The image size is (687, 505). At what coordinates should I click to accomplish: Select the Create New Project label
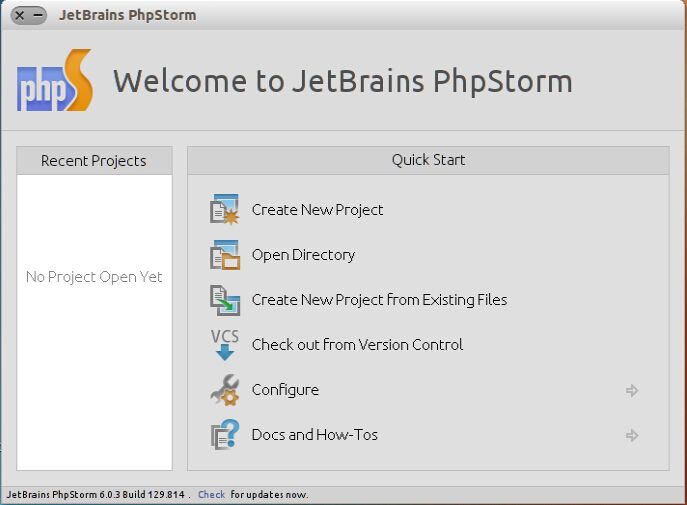(x=317, y=210)
